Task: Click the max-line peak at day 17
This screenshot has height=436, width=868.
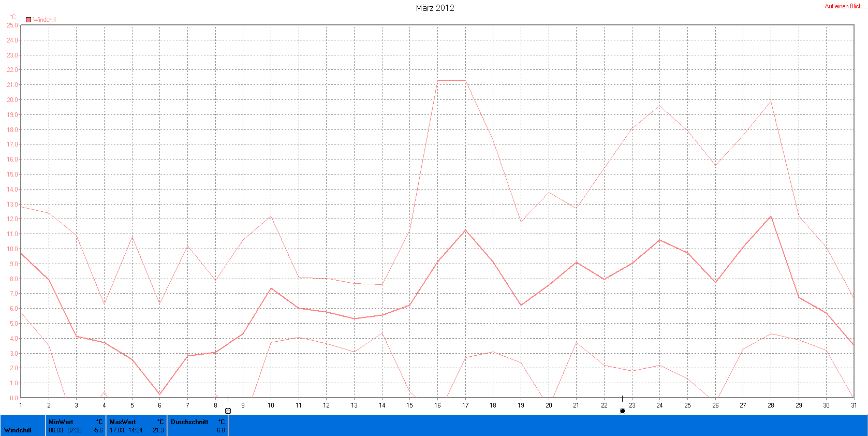Action: click(465, 80)
